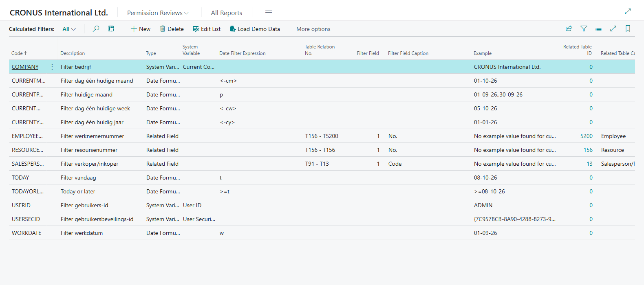Click the top-right expand arrows icon
This screenshot has width=644, height=285.
click(x=628, y=11)
